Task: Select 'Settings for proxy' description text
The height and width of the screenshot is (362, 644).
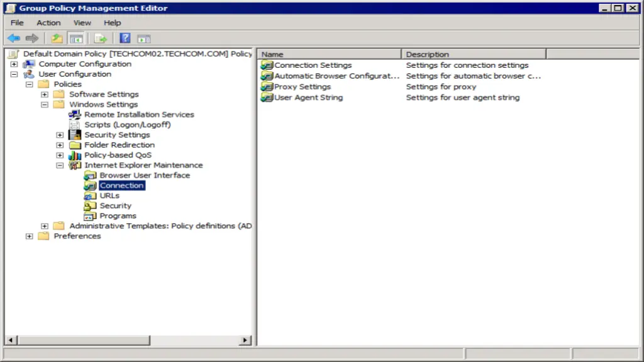Action: click(x=441, y=87)
